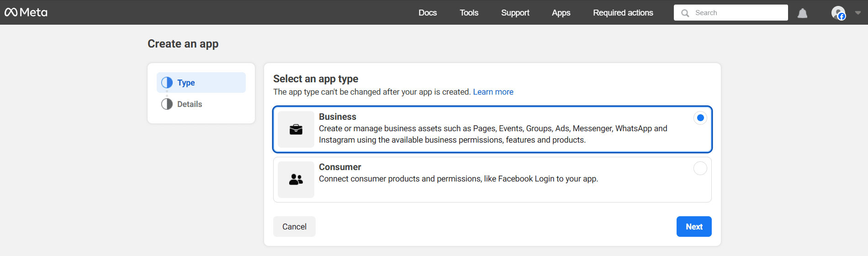Open the Support menu
Image resolution: width=868 pixels, height=256 pixels.
pos(515,13)
